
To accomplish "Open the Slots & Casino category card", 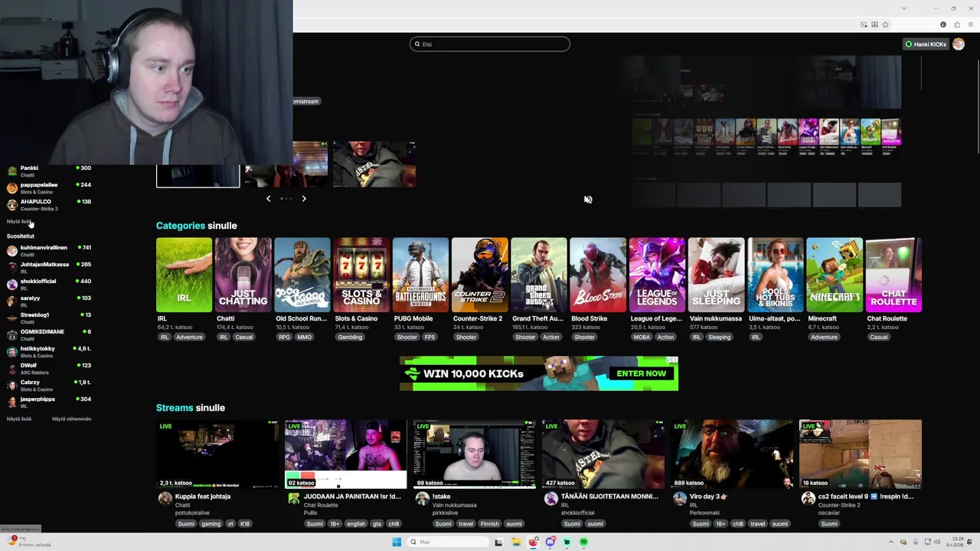I will [361, 275].
